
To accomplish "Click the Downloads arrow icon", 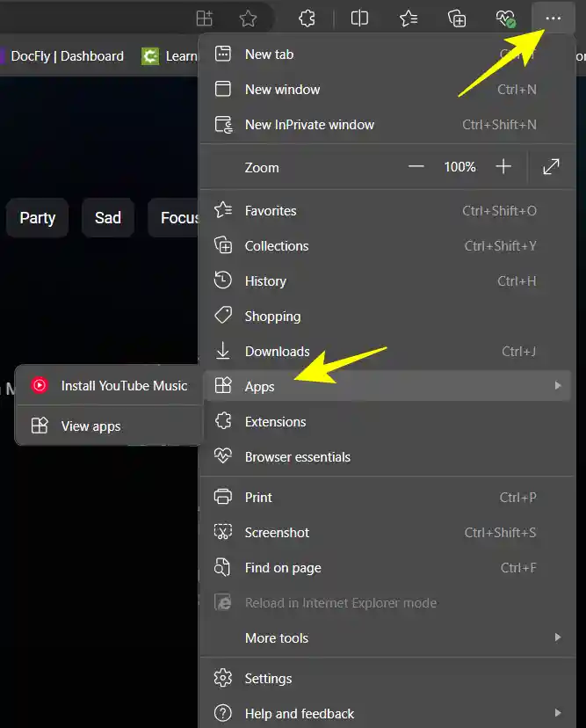I will tap(223, 351).
